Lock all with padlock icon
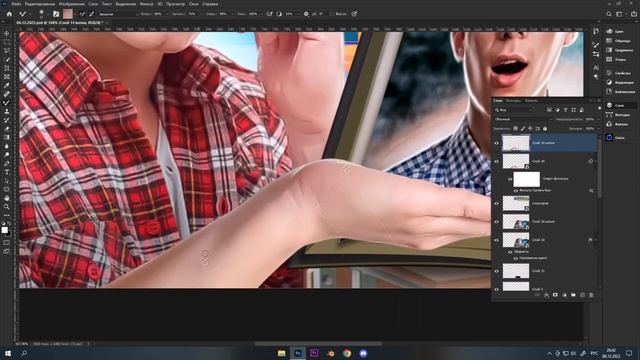This screenshot has width=640, height=360. coord(545,129)
